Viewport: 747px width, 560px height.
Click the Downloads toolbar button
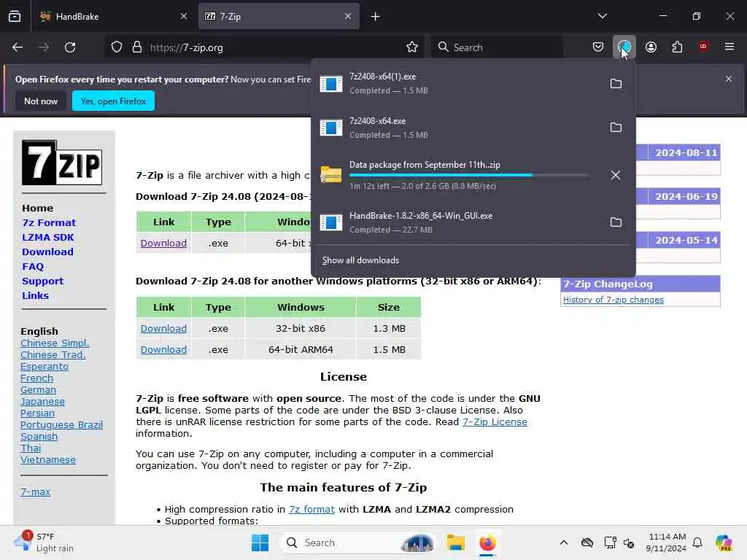624,47
